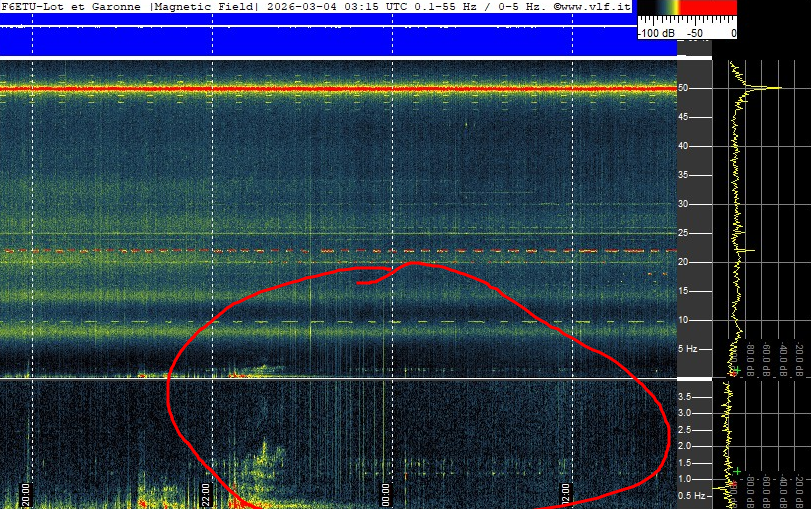Image resolution: width=811 pixels, height=509 pixels.
Task: Click the F6ETU-Lot et Garonne station title
Action: click(74, 6)
